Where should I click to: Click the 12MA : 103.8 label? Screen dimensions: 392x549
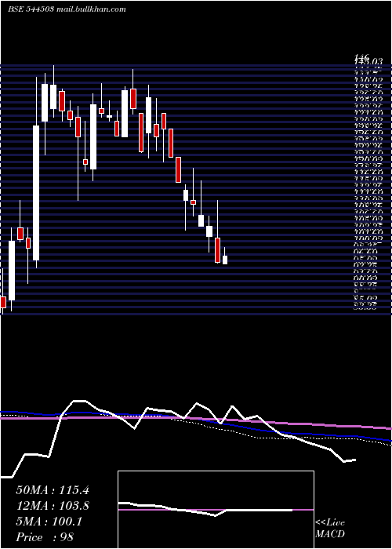click(x=53, y=506)
